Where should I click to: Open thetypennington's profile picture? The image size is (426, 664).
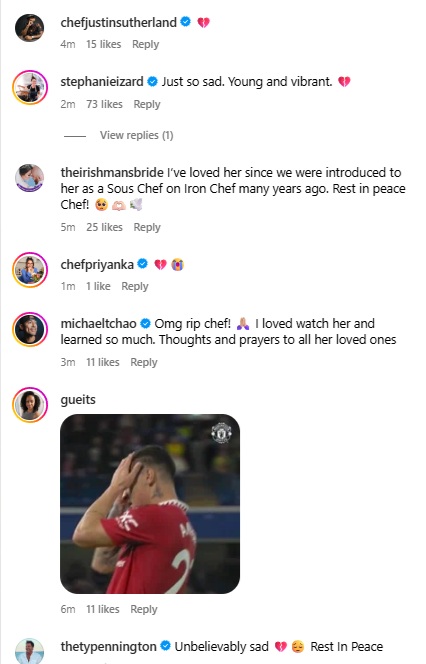pyautogui.click(x=30, y=651)
